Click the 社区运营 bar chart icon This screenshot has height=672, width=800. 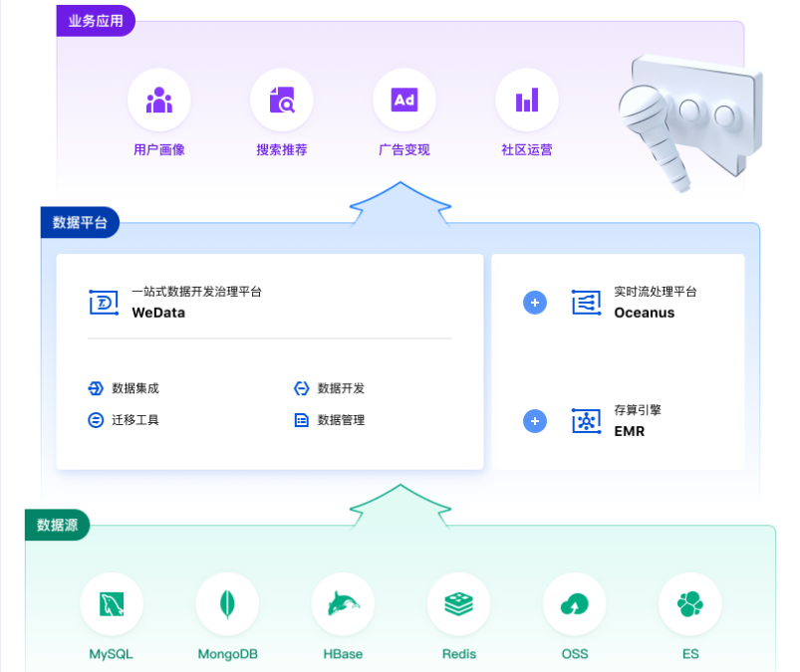[x=527, y=100]
